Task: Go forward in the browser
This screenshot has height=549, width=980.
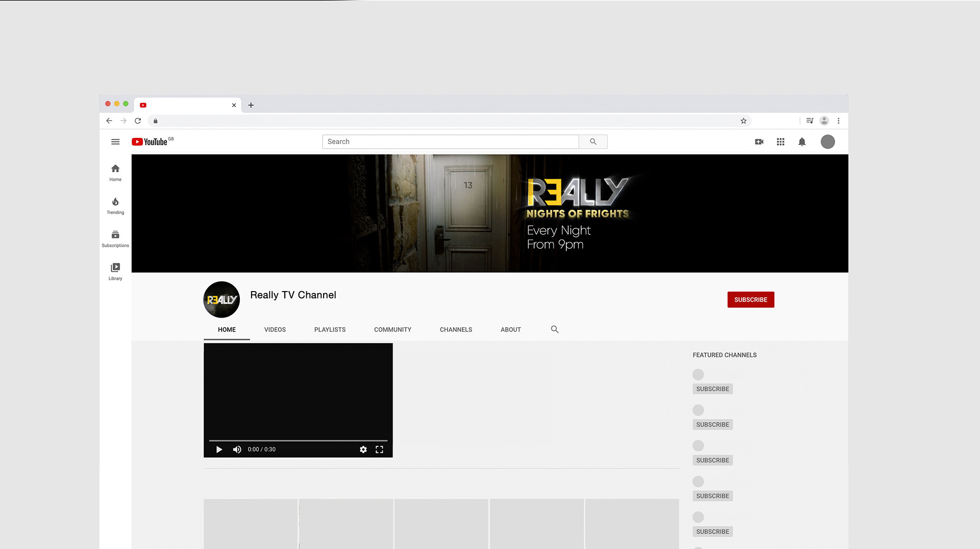Action: pyautogui.click(x=124, y=121)
